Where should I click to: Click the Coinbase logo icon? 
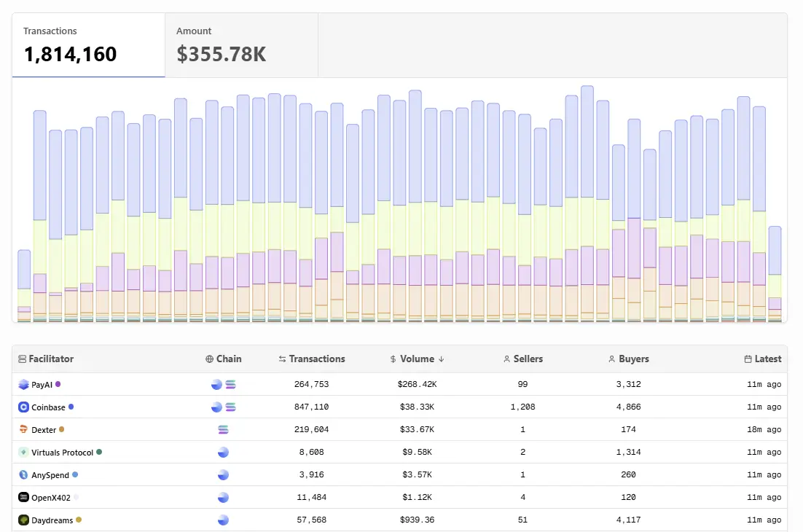point(24,407)
